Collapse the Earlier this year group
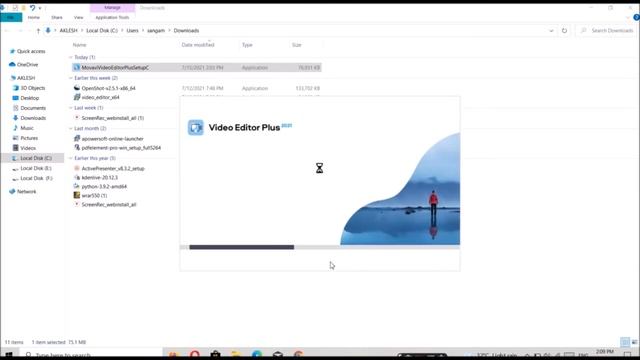 tap(71, 158)
